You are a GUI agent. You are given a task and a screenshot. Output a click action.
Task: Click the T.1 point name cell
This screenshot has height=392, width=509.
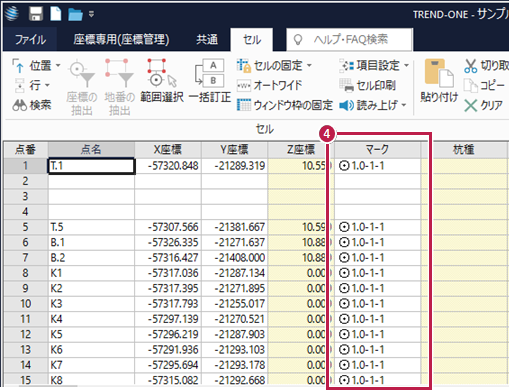coord(91,166)
